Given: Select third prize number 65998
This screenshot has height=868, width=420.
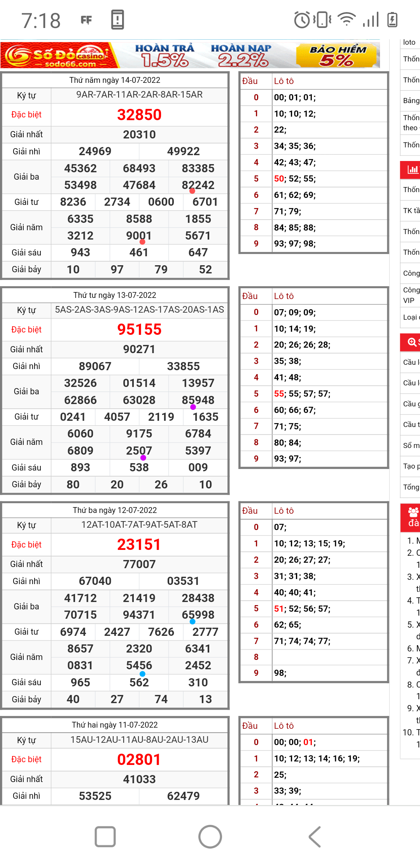Looking at the screenshot, I should (x=198, y=615).
